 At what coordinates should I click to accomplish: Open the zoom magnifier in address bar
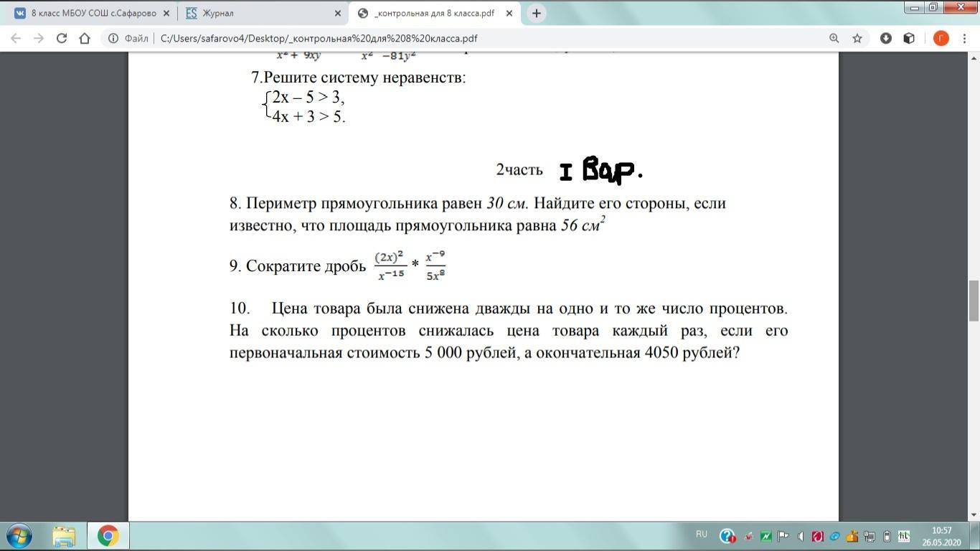click(834, 39)
